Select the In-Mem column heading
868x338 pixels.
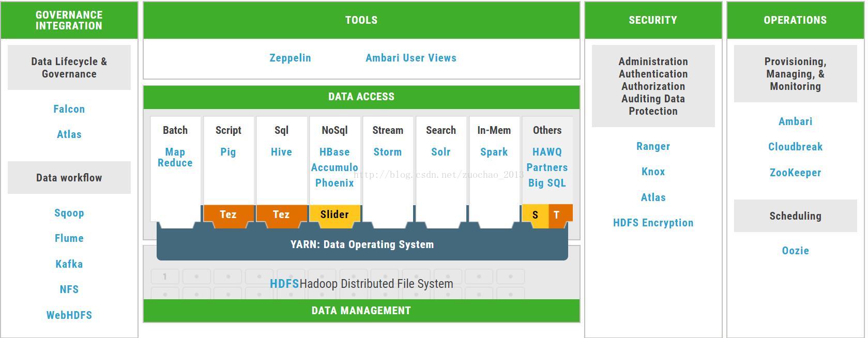coord(494,130)
